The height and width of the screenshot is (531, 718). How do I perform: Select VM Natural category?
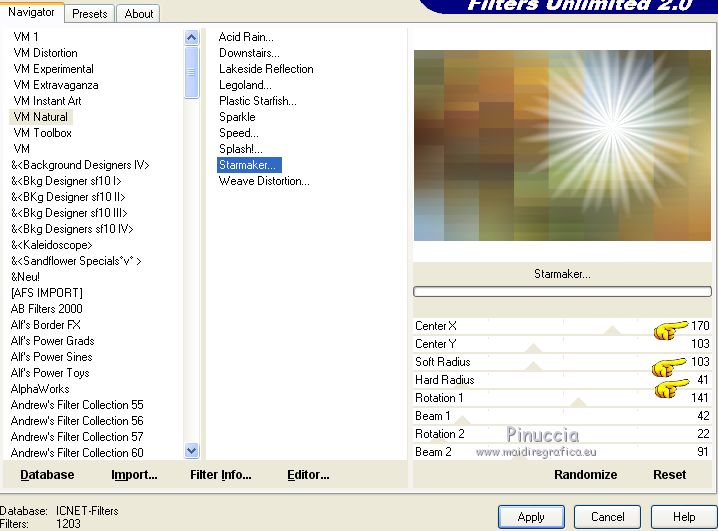click(41, 117)
